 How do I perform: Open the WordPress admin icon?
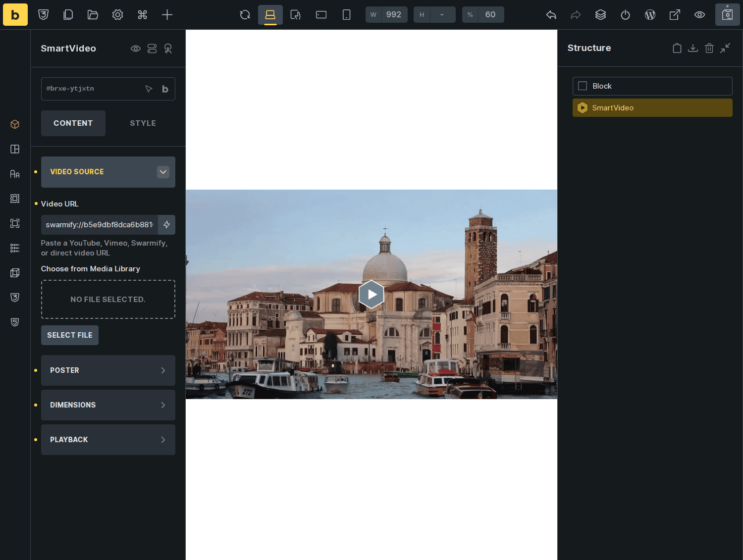[x=650, y=15]
